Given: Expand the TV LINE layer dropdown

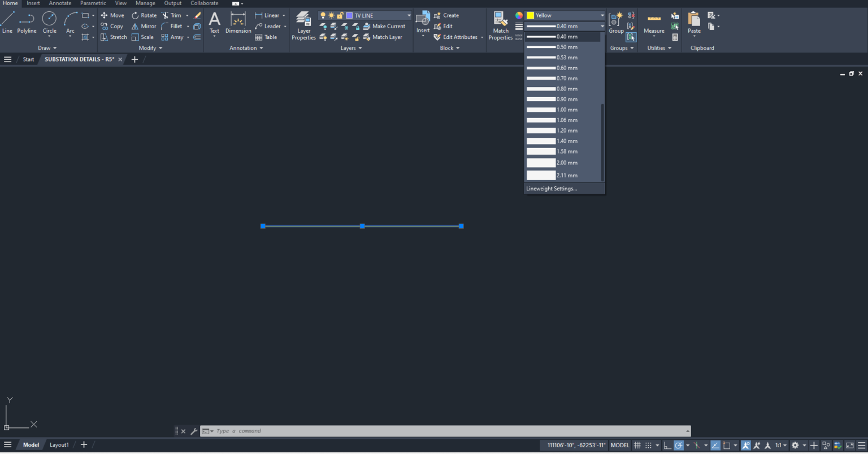Looking at the screenshot, I should coord(409,15).
